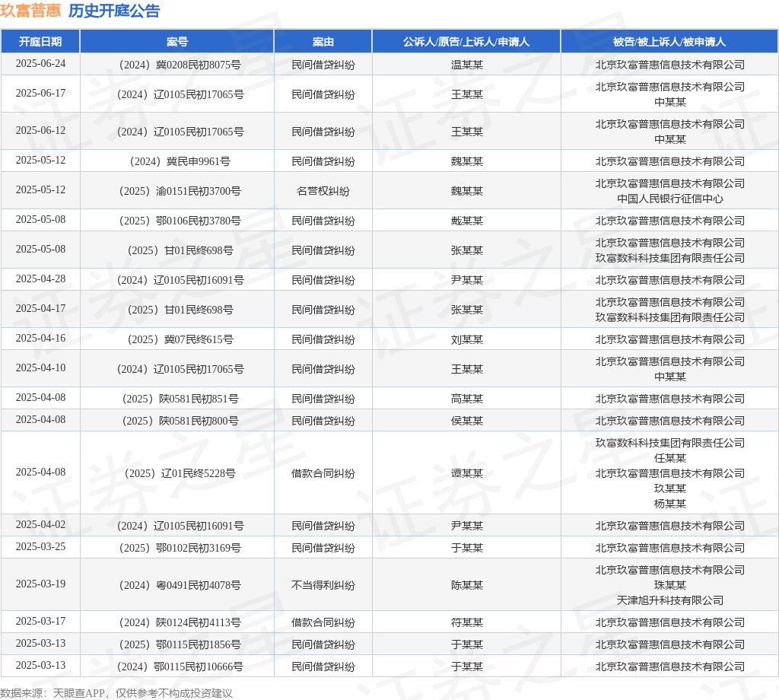
Task: Click 借款合同纠纷 in the 2025-03-17 row
Action: point(323,622)
